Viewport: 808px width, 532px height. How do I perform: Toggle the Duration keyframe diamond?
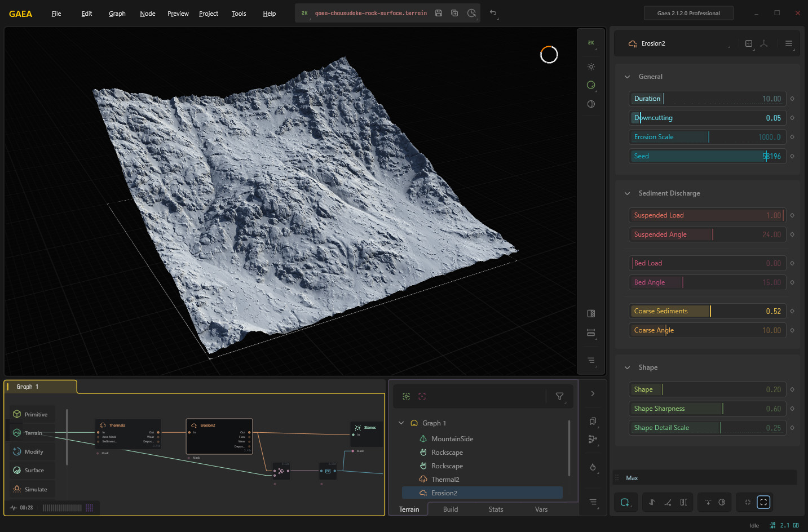click(x=792, y=99)
